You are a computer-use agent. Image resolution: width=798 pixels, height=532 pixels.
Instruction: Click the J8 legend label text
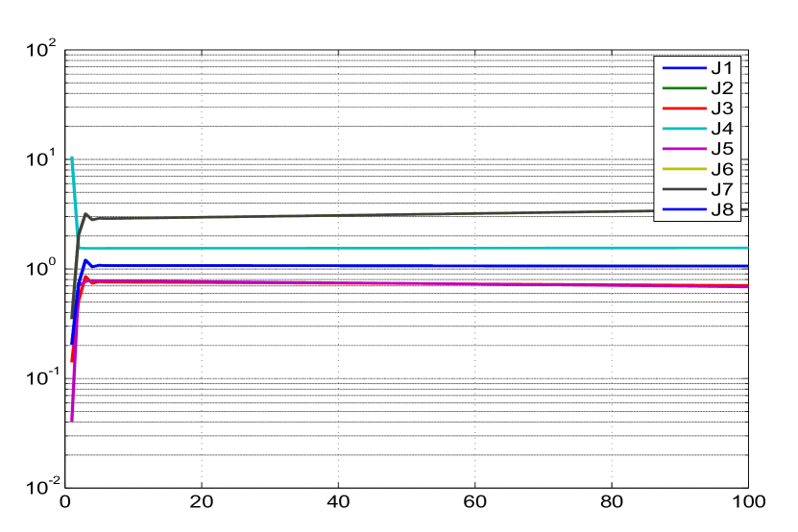click(722, 209)
